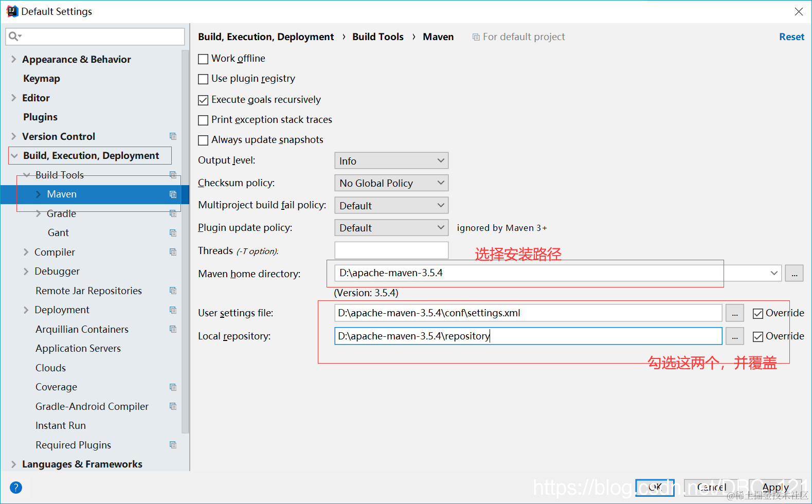Image resolution: width=812 pixels, height=504 pixels.
Task: Expand the Compiler node
Action: (26, 252)
